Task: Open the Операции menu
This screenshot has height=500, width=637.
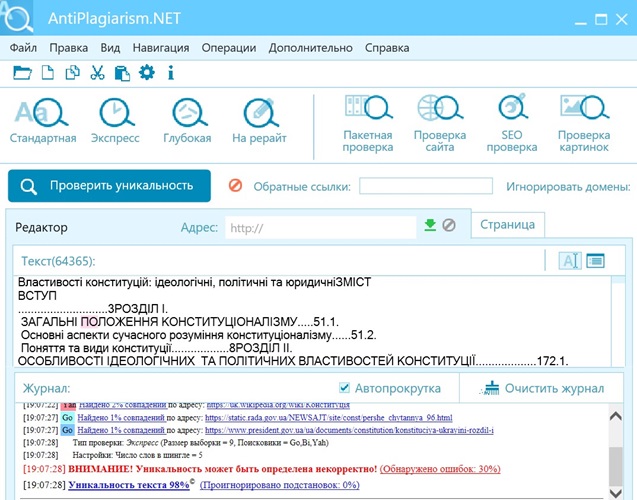Action: 229,48
